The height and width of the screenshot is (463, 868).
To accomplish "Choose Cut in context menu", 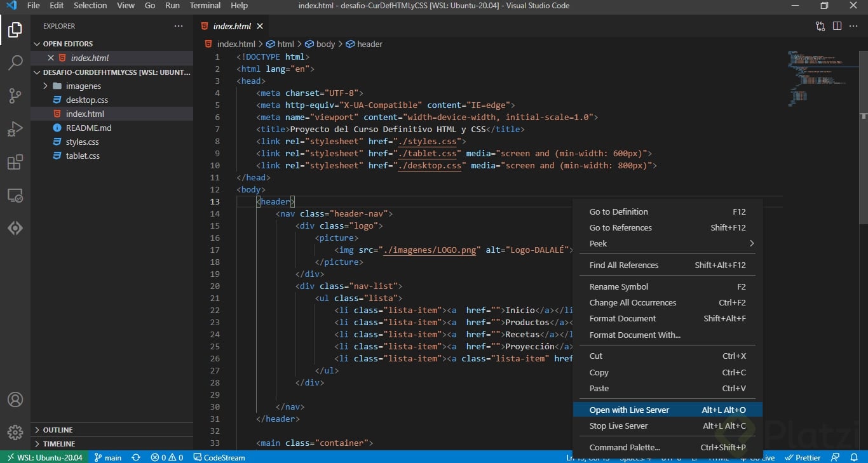I will tap(667, 356).
